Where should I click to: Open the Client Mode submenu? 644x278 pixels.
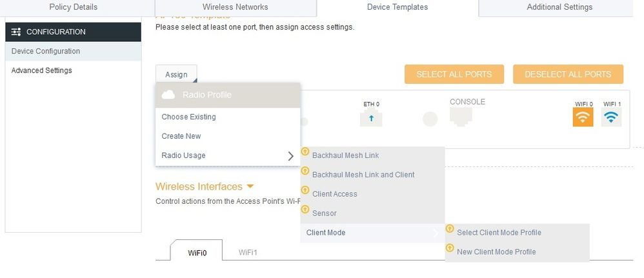point(372,233)
